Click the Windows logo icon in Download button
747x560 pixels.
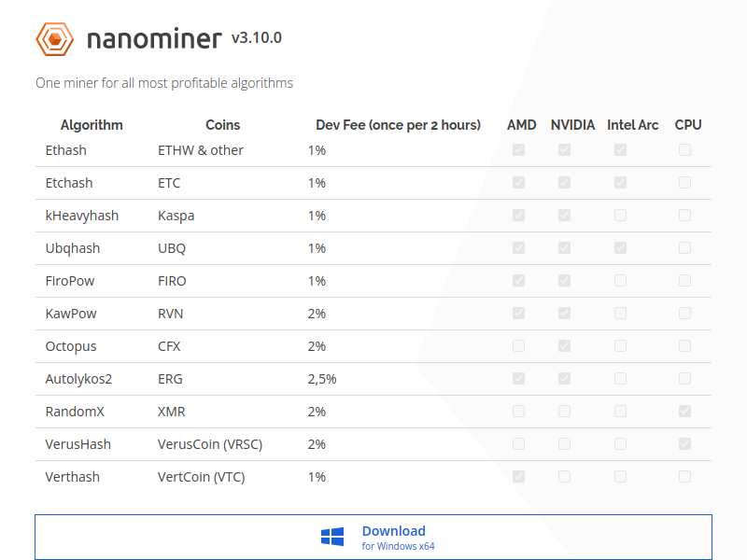[x=332, y=537]
